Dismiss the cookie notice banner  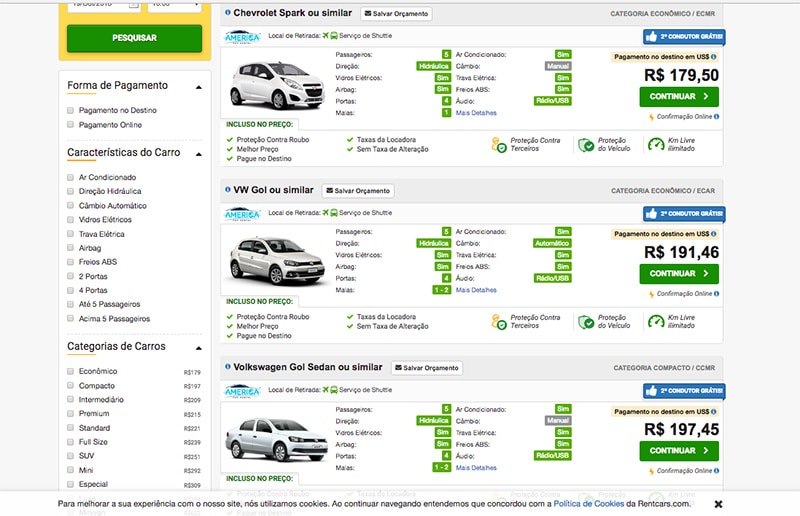click(x=718, y=504)
